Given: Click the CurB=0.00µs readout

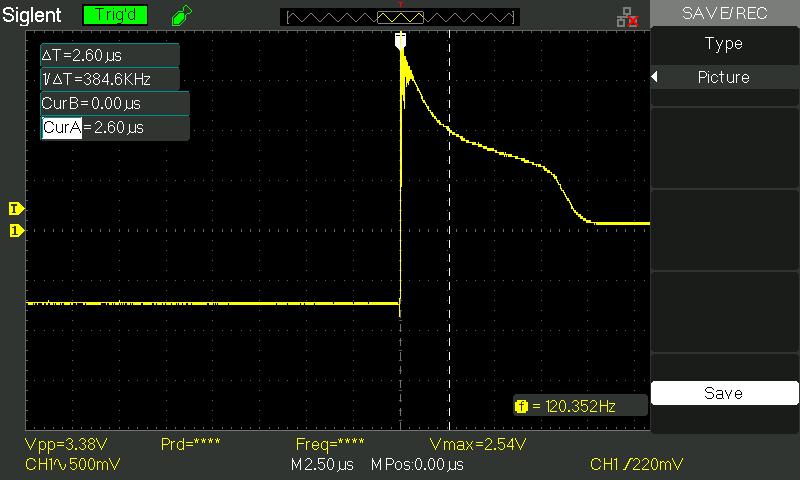Looking at the screenshot, I should click(115, 104).
